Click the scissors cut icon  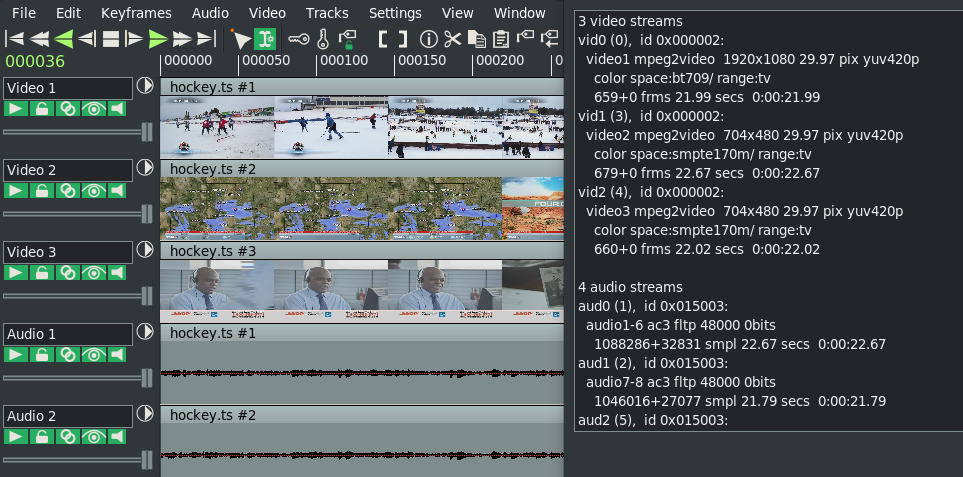click(x=453, y=39)
